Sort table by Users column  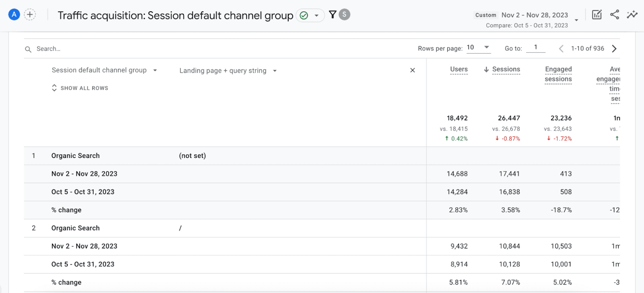(x=459, y=69)
